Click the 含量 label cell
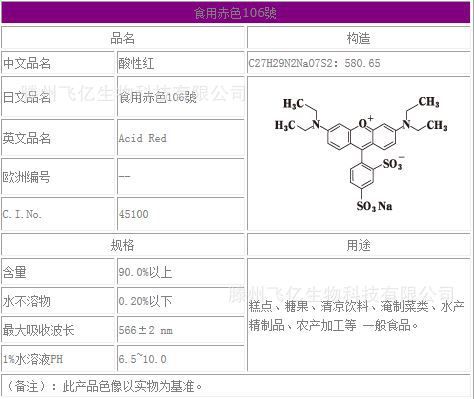474x399 pixels. pos(58,272)
